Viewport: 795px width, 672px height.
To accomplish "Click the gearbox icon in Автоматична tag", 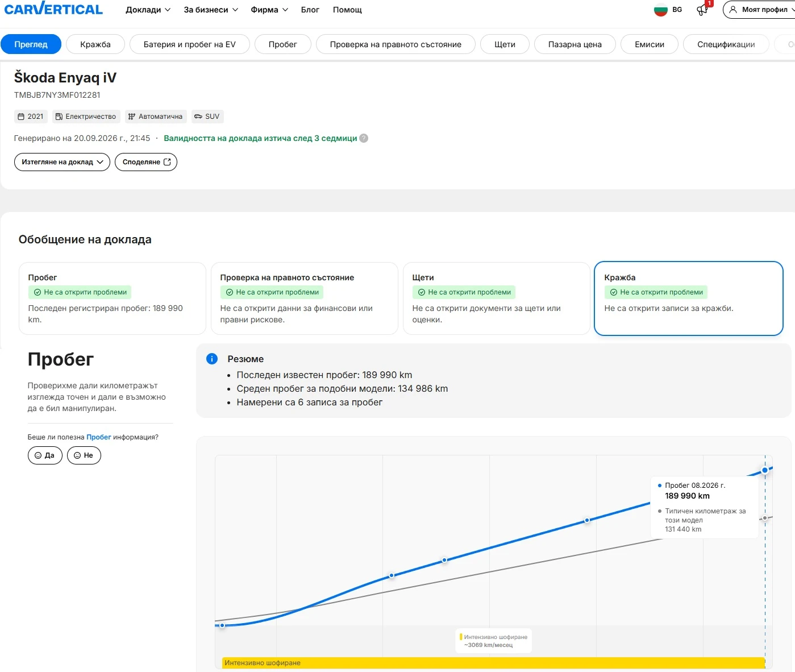I will click(x=132, y=117).
